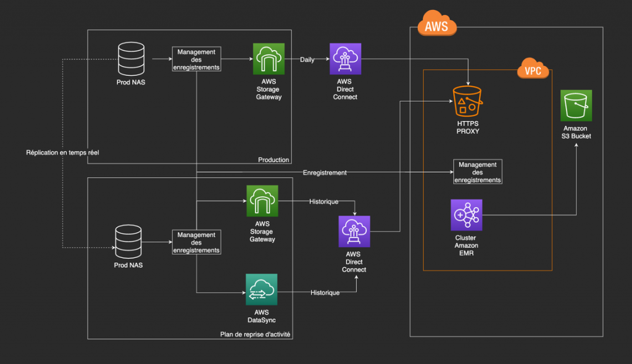632x364 pixels.
Task: Click the Historique label from DataSync
Action: point(325,292)
